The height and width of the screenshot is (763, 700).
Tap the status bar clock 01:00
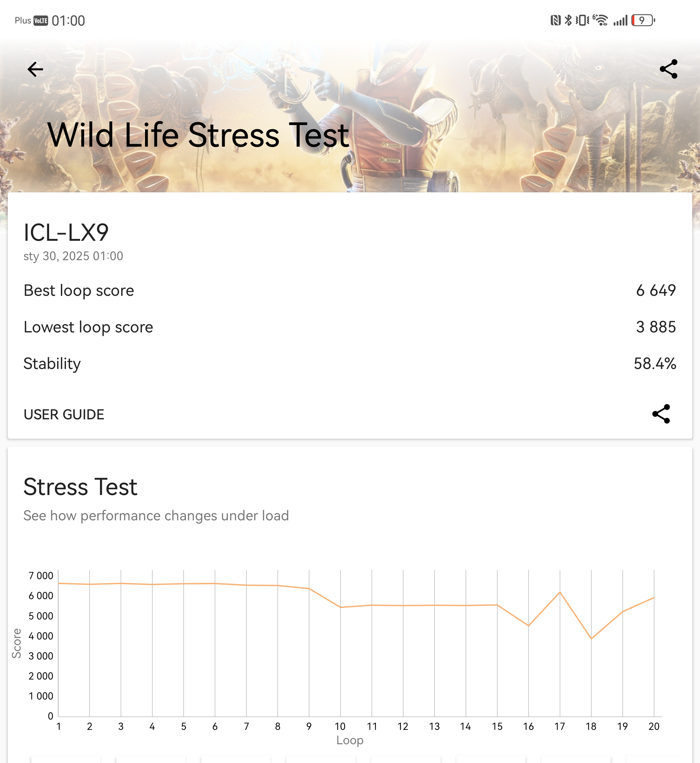click(x=68, y=20)
